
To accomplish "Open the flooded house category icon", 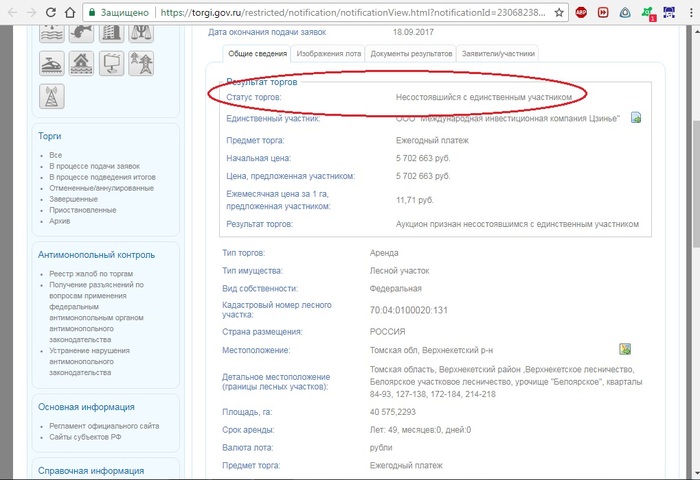I will pos(82,63).
